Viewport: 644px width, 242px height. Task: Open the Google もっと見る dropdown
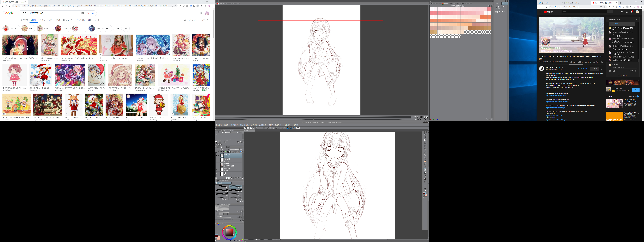pos(80,20)
